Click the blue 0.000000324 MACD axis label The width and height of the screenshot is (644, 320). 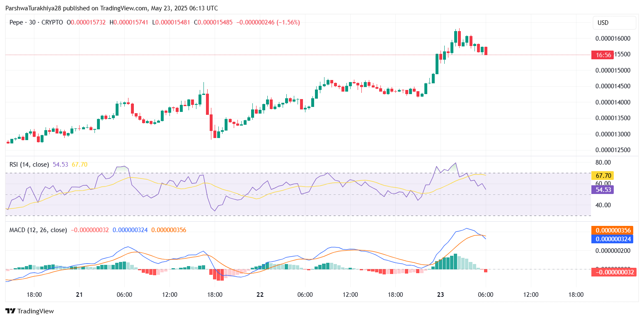click(x=613, y=239)
